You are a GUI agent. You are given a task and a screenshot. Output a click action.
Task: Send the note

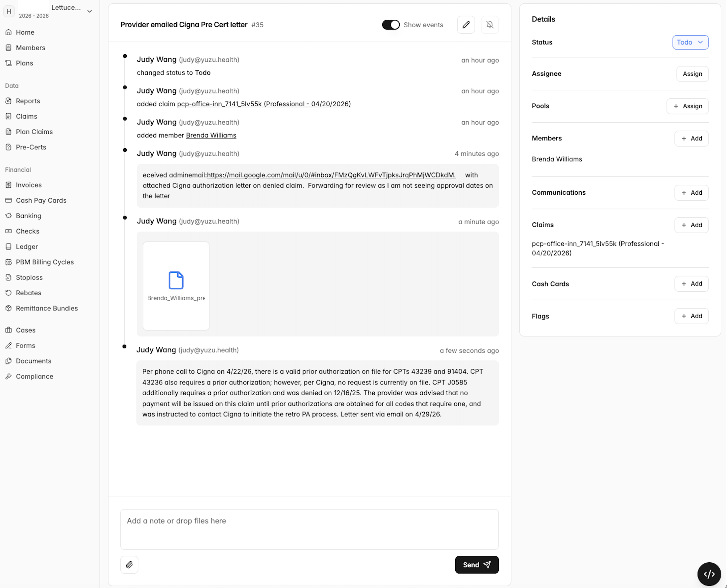[477, 565]
